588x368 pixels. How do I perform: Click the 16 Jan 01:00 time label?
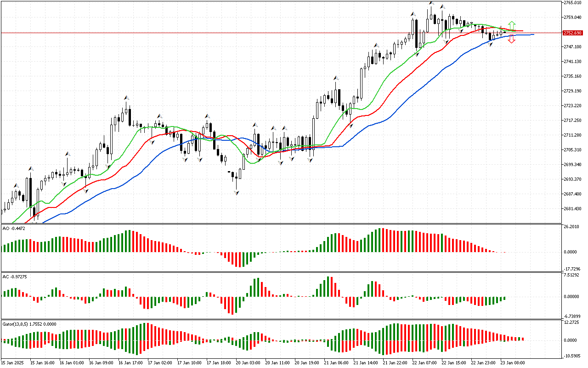(71, 363)
